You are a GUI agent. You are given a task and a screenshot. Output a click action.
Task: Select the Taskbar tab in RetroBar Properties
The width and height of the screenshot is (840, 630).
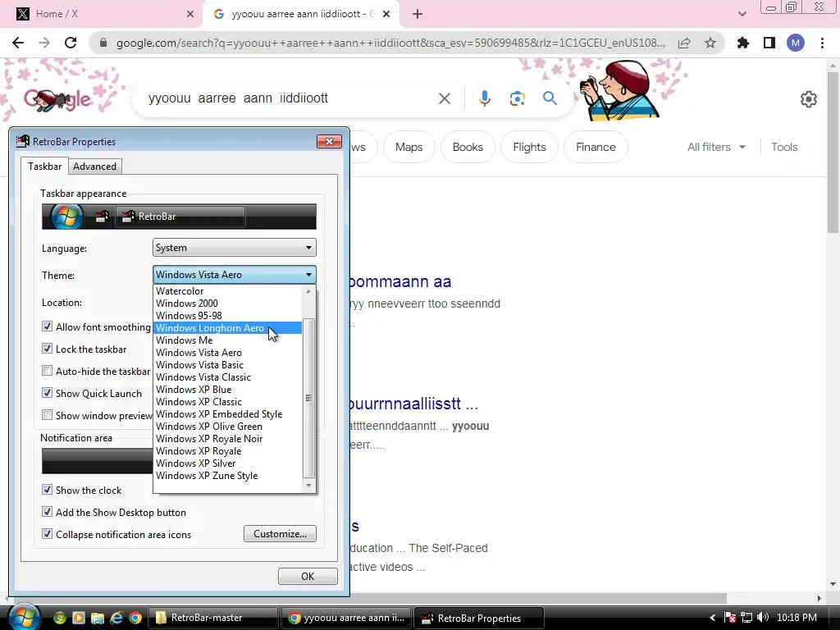click(45, 166)
